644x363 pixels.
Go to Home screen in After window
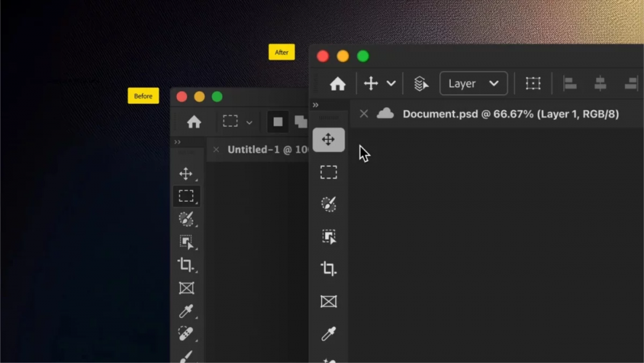(x=337, y=84)
